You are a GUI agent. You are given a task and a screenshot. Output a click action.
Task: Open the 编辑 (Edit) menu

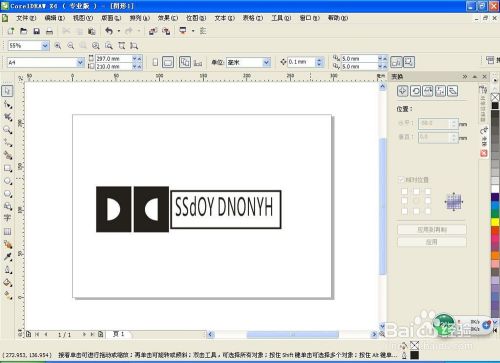(54, 18)
